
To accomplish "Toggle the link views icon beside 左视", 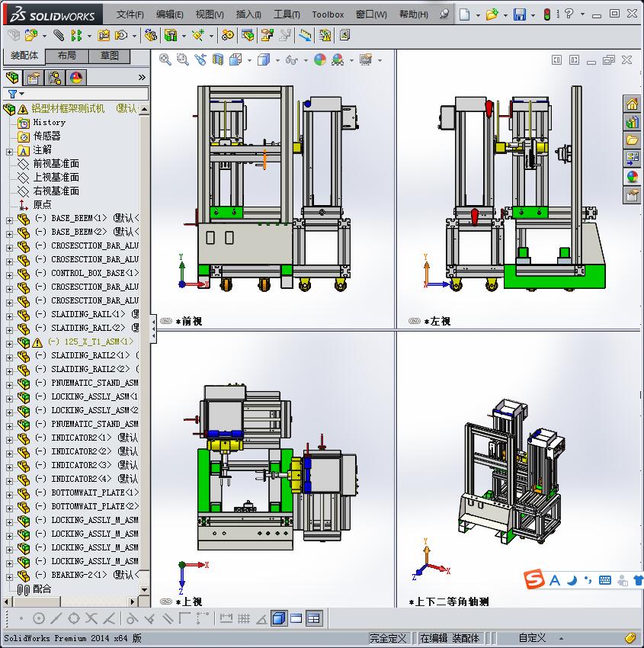I will pos(415,321).
